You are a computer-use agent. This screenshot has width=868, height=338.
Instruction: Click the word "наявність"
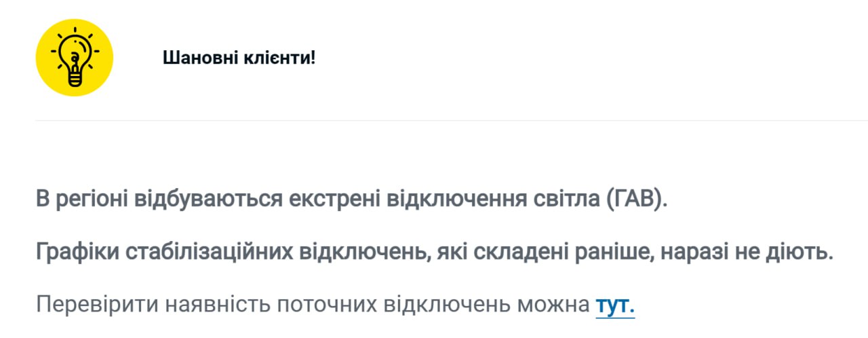217,305
